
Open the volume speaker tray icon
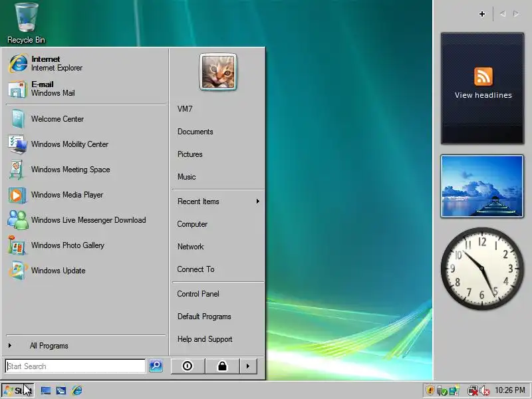click(x=485, y=391)
